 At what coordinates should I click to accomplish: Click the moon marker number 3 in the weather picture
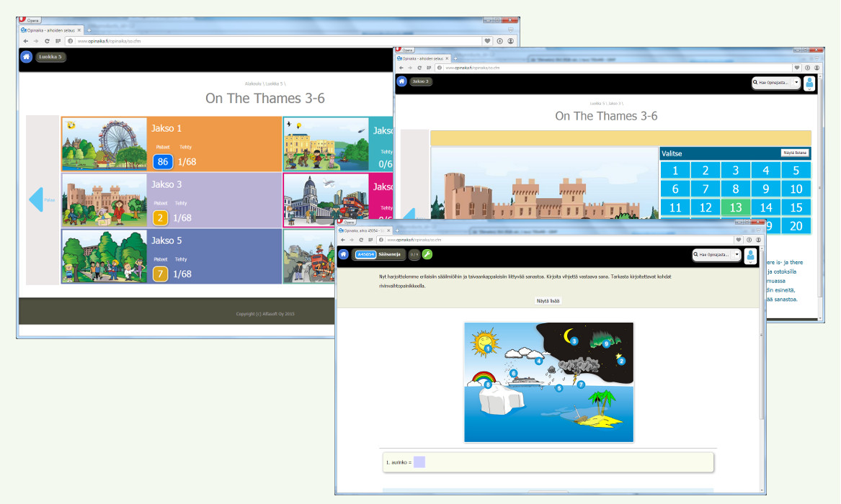574,341
